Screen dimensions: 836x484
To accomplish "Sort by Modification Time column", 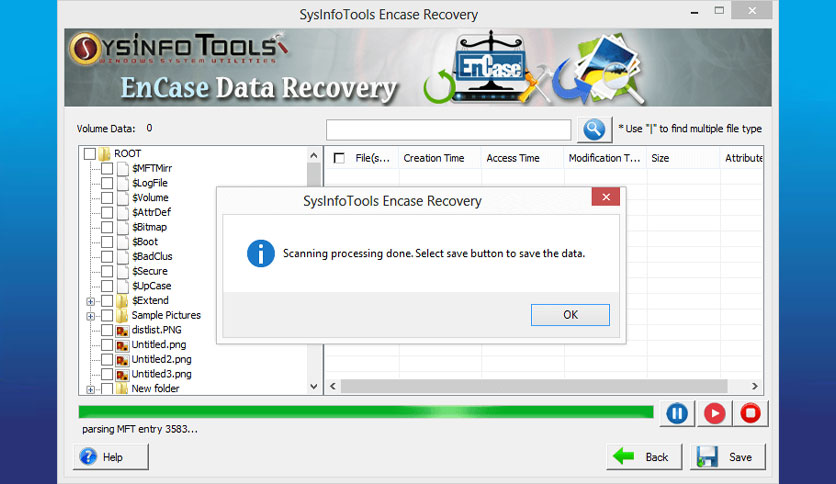I will (x=605, y=158).
